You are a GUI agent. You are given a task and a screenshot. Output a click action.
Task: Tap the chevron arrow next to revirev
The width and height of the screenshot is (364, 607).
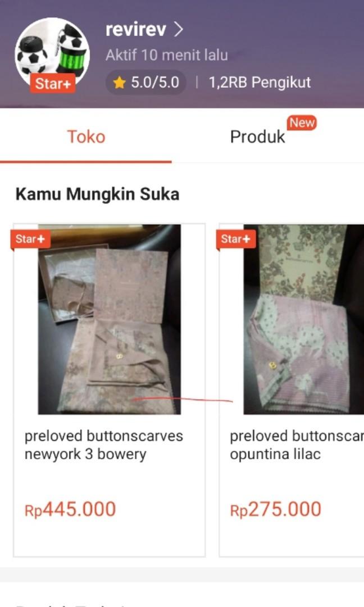(178, 29)
